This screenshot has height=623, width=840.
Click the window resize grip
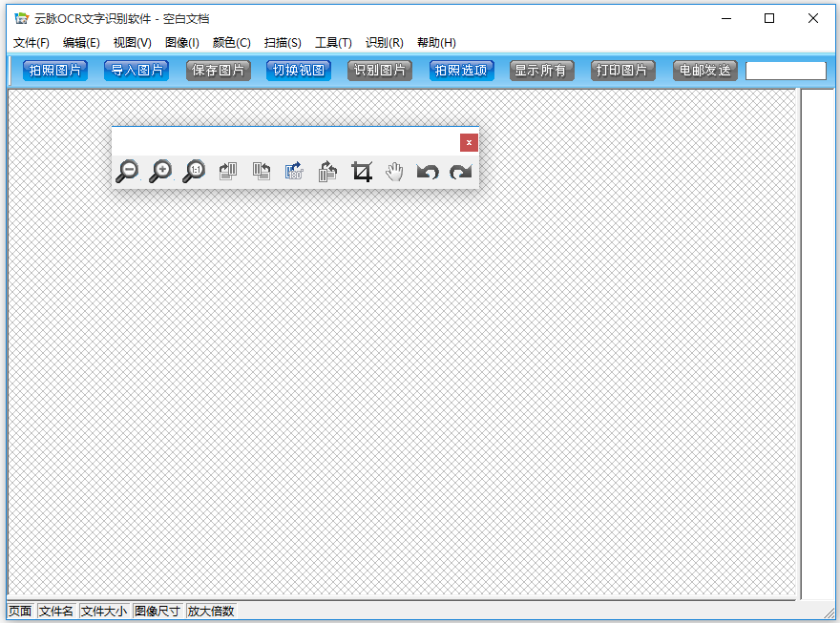(829, 613)
